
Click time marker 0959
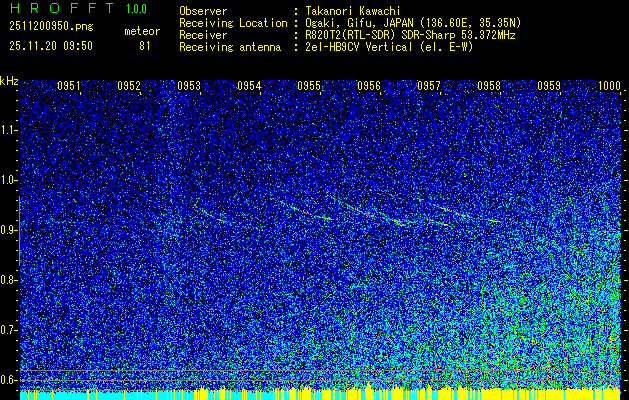549,86
